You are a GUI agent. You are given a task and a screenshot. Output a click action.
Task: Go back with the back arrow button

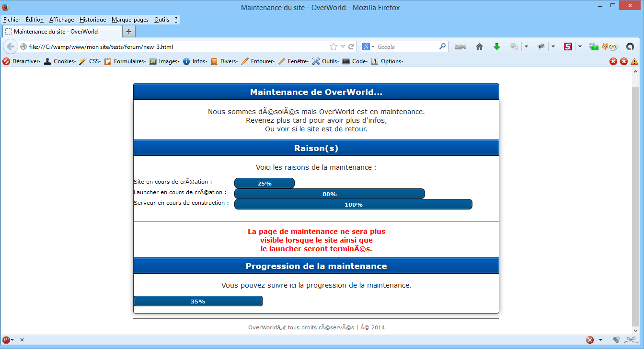(11, 47)
